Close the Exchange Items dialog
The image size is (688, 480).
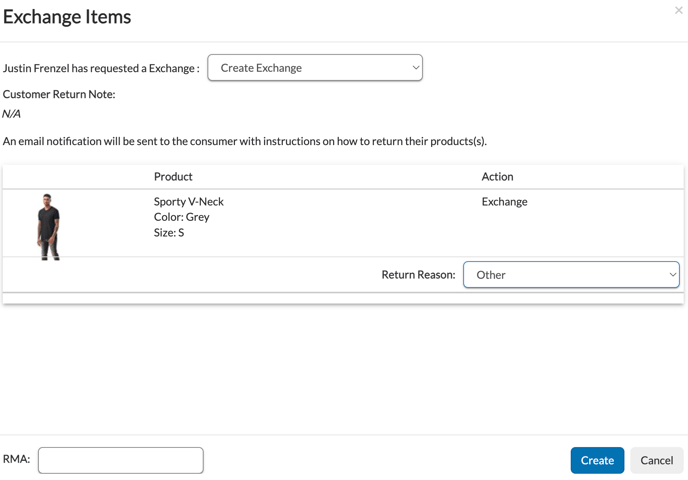click(x=678, y=11)
